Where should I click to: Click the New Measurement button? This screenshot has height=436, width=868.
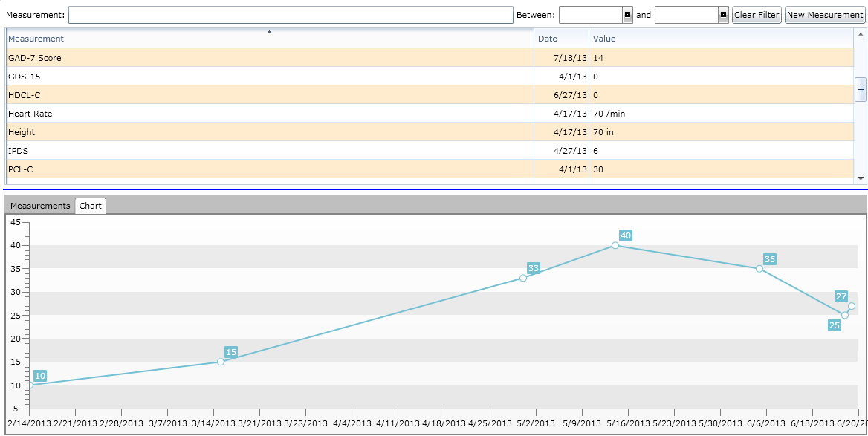click(x=825, y=15)
